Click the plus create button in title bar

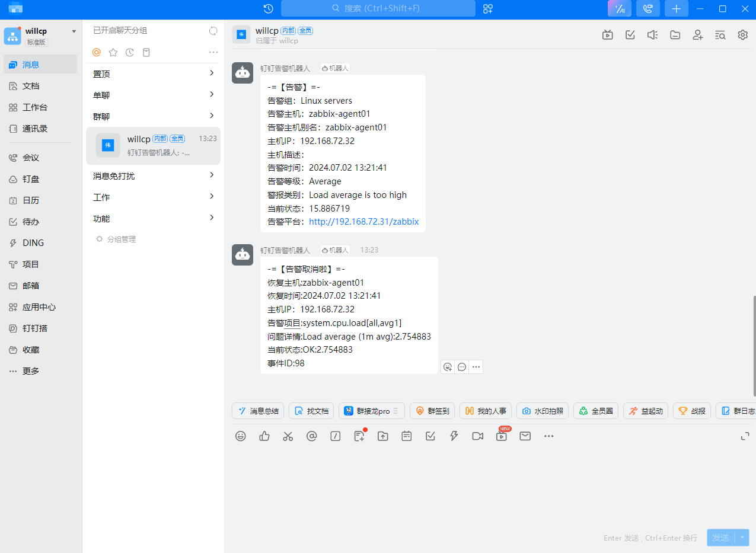tap(677, 8)
